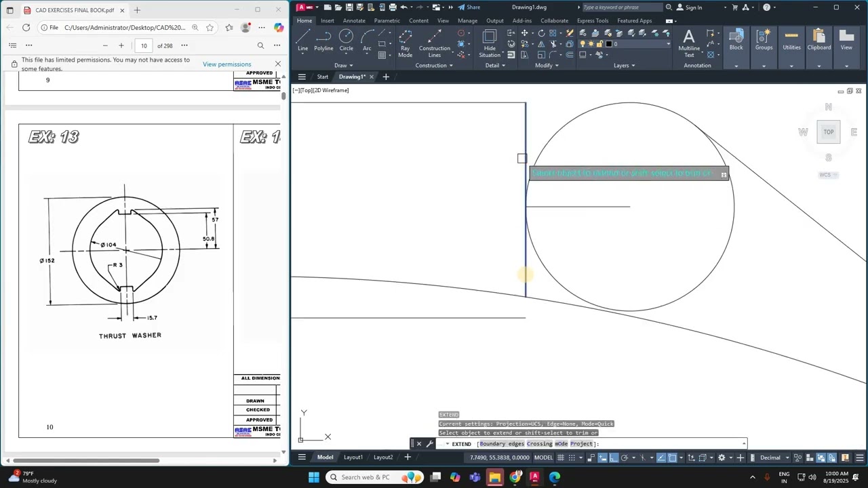
Task: Toggle snap mode dots in status bar
Action: pyautogui.click(x=572, y=457)
